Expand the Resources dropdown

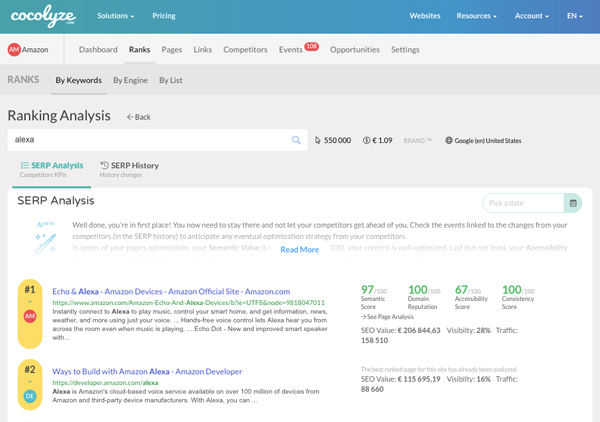pyautogui.click(x=476, y=16)
